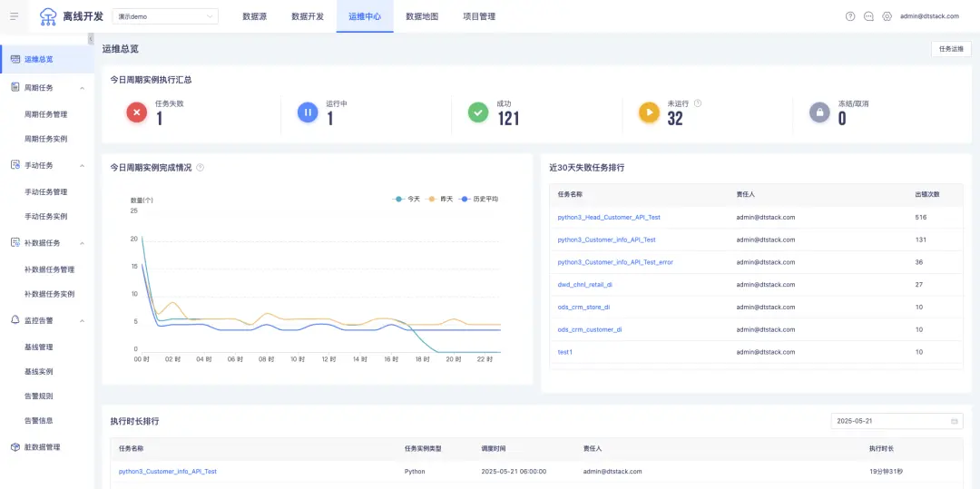Open 周期任务管理 in the sidebar
Screen dimensions: 980x489
coord(47,114)
